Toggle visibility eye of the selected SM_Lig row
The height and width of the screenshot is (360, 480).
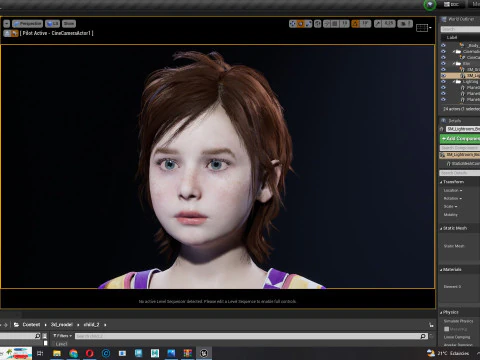[443, 76]
